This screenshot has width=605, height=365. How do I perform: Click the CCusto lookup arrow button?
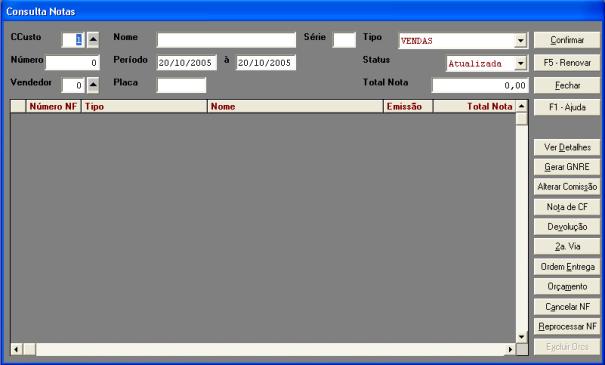93,40
